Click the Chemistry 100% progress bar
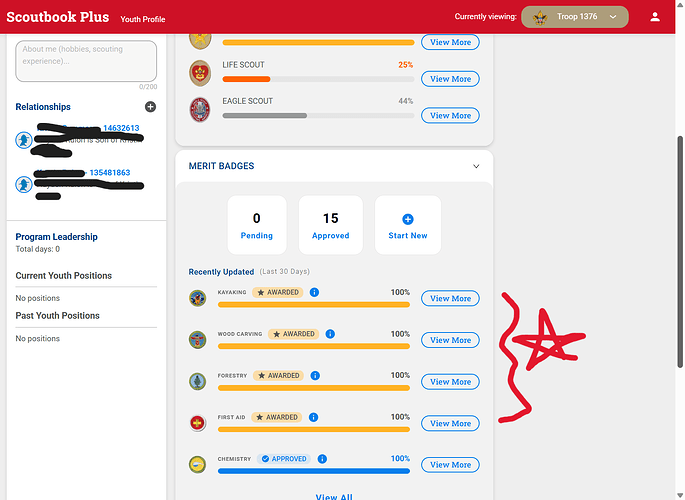 314,471
